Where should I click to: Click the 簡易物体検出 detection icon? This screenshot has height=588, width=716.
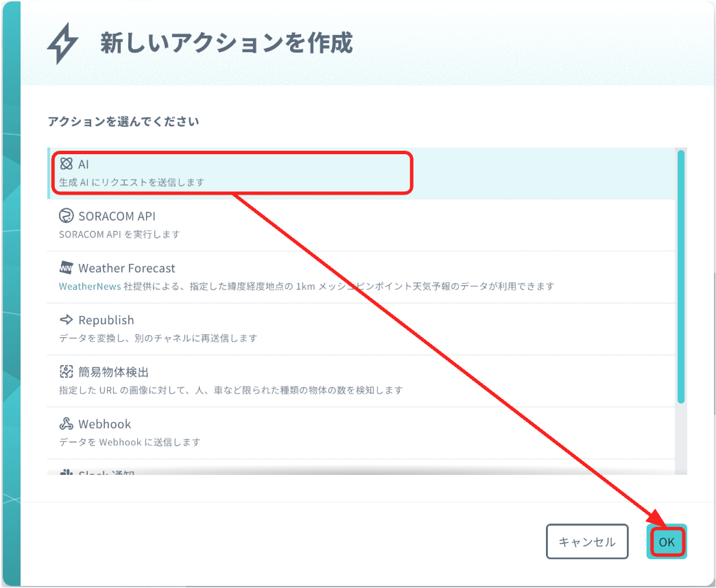coord(66,372)
